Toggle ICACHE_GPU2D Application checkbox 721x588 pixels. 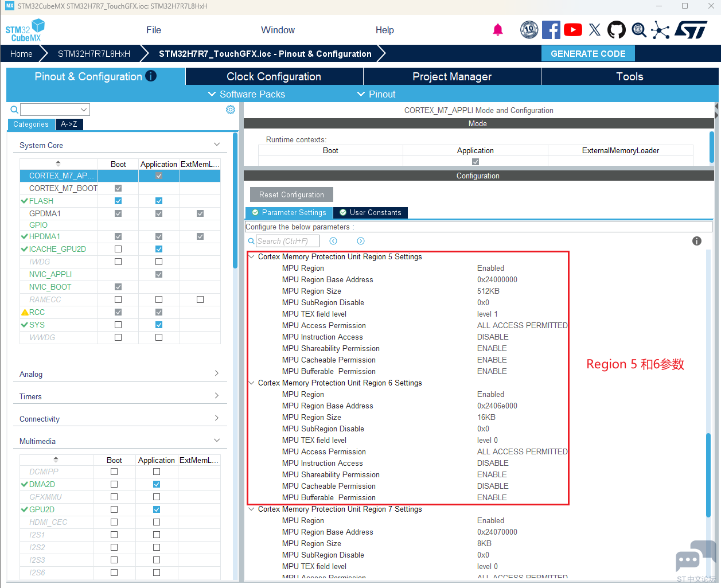[159, 249]
